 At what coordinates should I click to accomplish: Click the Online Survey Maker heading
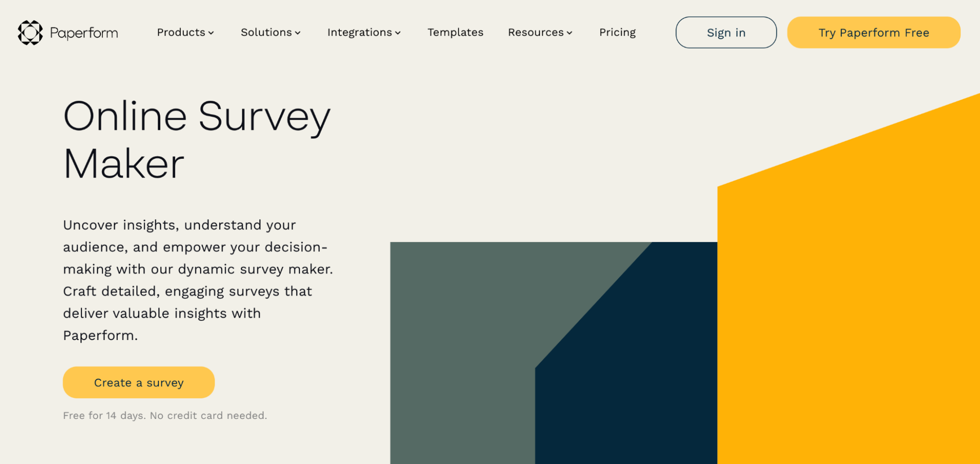[197, 140]
